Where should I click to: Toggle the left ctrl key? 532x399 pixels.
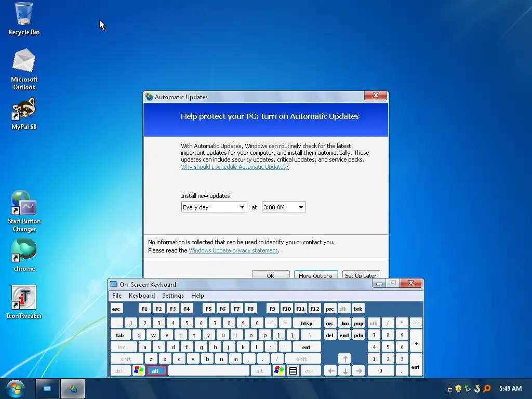point(121,370)
